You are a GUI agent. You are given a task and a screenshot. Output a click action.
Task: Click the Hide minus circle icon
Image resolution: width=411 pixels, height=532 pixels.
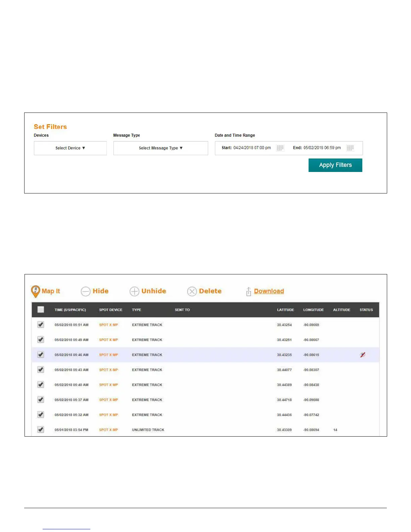coord(86,291)
